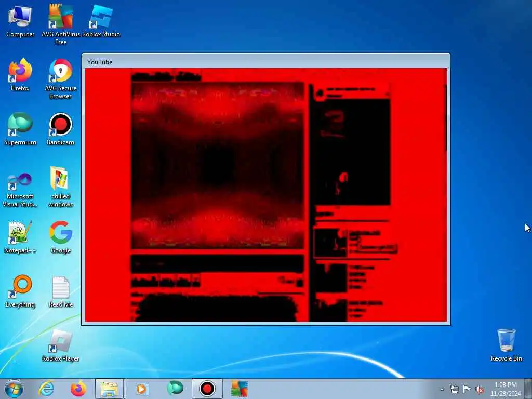Select the Firefox desktop shortcut
Screen dimensions: 532x399
point(20,75)
